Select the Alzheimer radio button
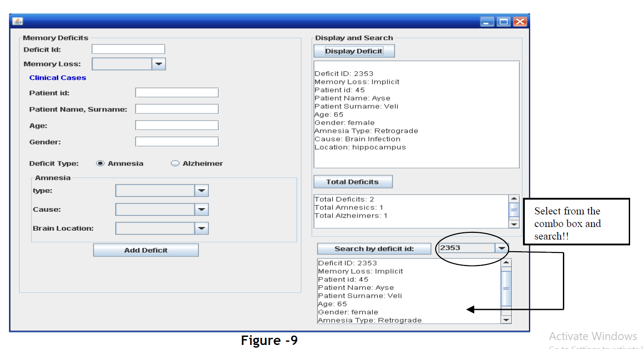Image resolution: width=644 pixels, height=349 pixels. [174, 163]
